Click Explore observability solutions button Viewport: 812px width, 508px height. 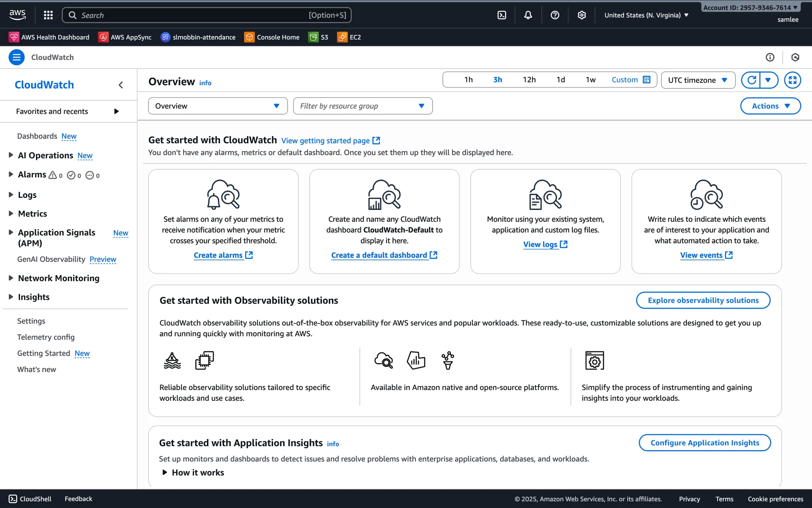pyautogui.click(x=703, y=300)
